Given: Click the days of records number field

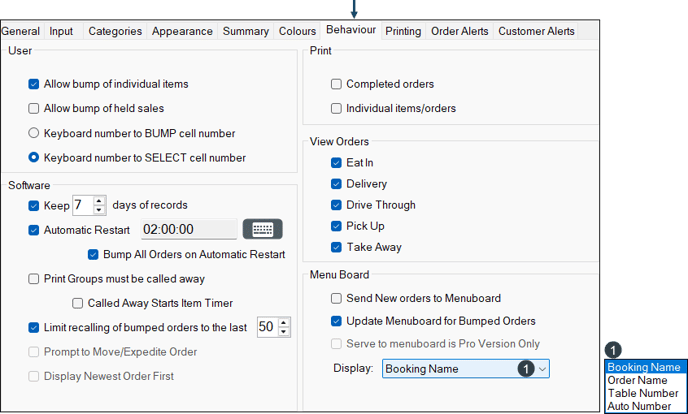Looking at the screenshot, I should click(x=82, y=205).
